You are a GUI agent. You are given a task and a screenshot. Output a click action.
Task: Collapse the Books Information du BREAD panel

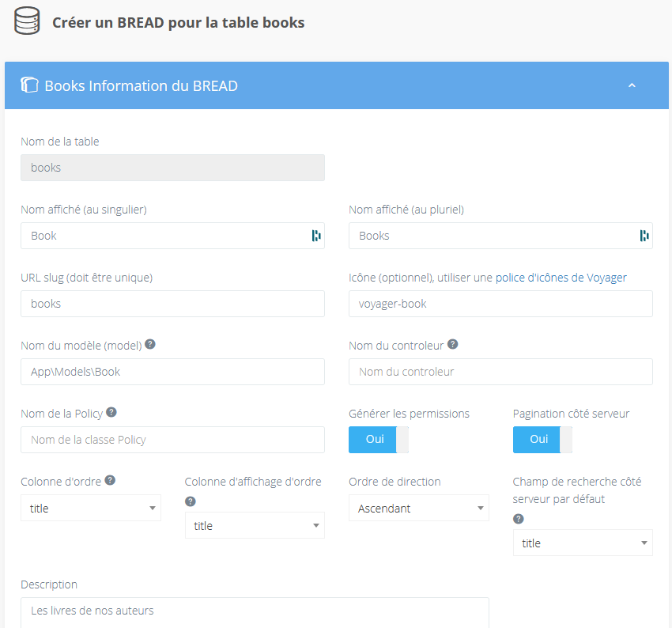click(x=632, y=85)
